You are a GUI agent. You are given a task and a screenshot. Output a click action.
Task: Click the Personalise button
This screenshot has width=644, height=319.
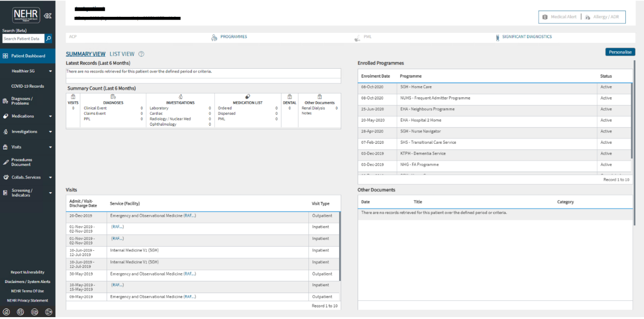click(x=620, y=52)
